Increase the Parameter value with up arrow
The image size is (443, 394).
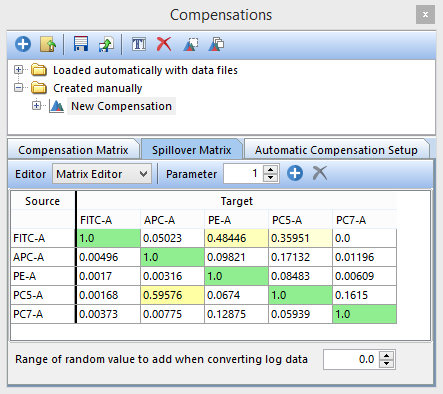pos(271,169)
